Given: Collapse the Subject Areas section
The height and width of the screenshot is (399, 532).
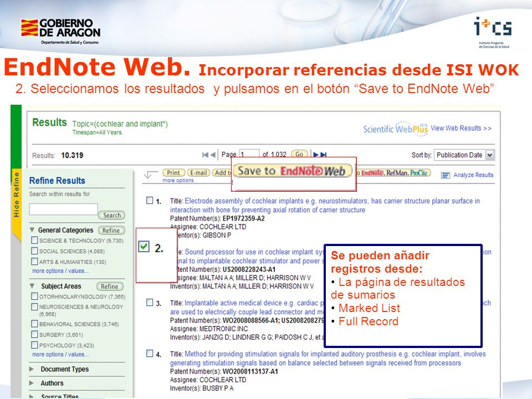Looking at the screenshot, I should pyautogui.click(x=32, y=286).
